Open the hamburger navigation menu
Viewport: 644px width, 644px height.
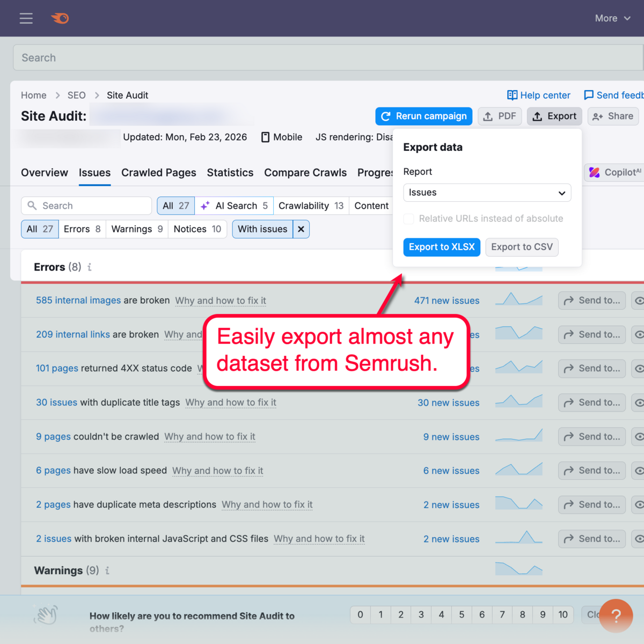tap(26, 18)
